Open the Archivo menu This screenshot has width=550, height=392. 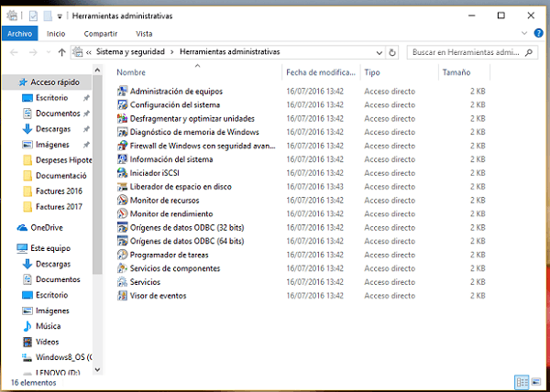click(x=19, y=34)
